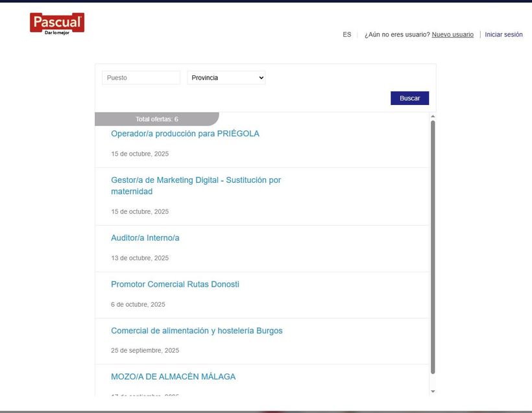Click the Total ofertas: 6 badge
Viewport: 532px width, 413px height.
point(156,119)
